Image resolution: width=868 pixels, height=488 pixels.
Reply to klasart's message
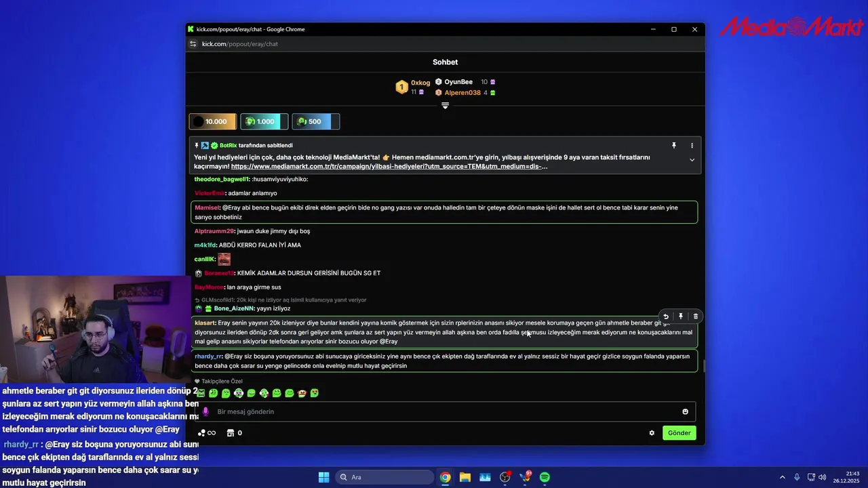point(666,317)
